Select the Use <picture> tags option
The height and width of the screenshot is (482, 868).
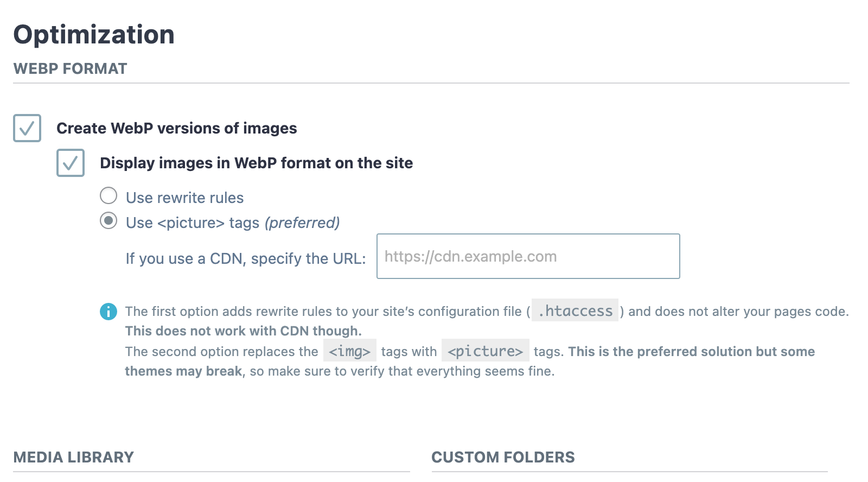click(110, 221)
